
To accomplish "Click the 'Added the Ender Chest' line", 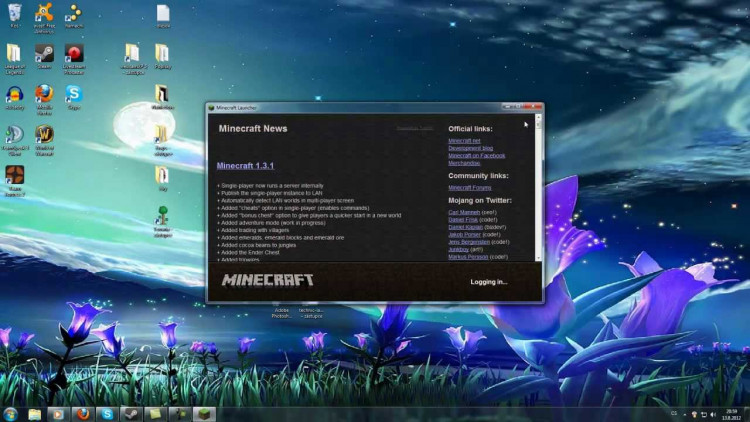I will tap(249, 252).
